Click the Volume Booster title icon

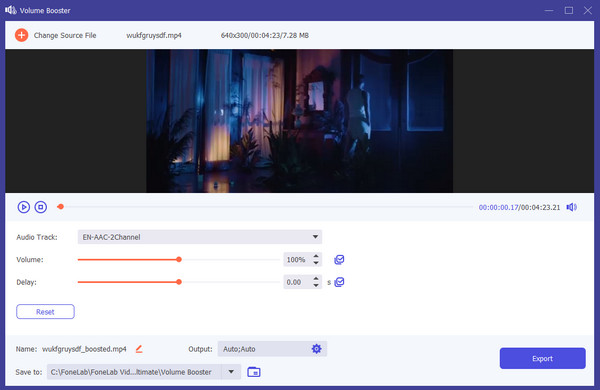coord(11,10)
